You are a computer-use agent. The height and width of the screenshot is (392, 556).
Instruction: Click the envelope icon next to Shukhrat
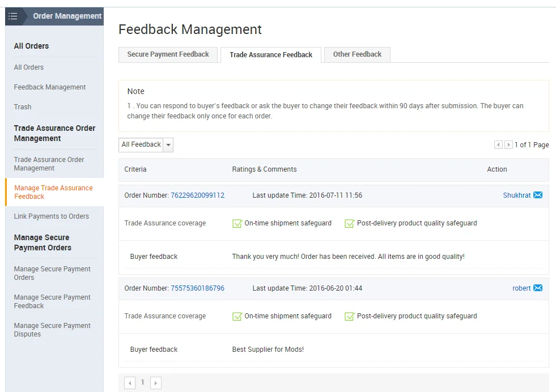[x=538, y=195]
